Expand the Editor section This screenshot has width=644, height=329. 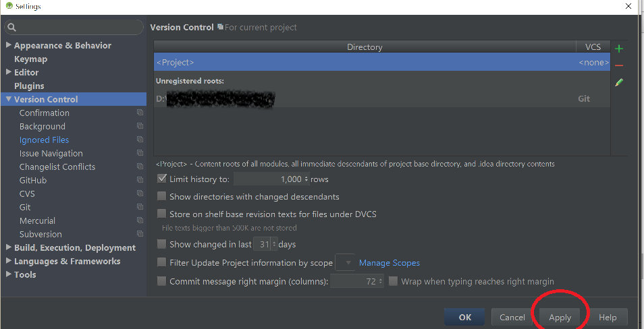pos(9,72)
